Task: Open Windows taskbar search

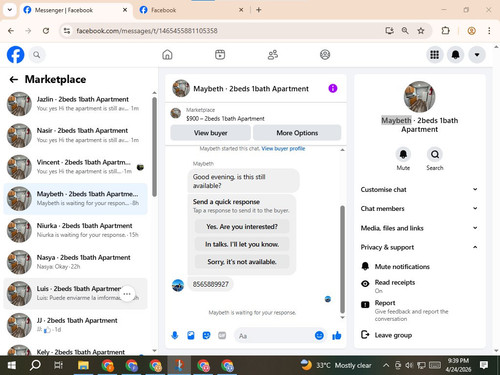Action: (x=35, y=365)
